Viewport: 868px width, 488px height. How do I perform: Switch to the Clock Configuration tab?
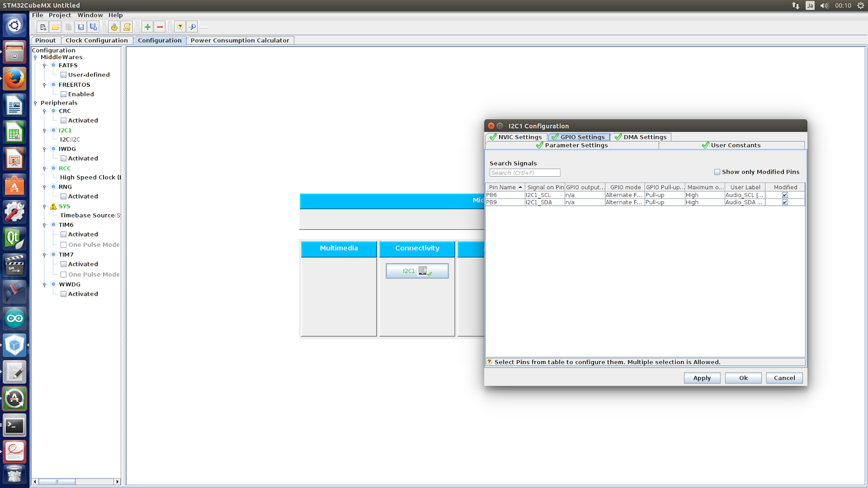(x=97, y=41)
